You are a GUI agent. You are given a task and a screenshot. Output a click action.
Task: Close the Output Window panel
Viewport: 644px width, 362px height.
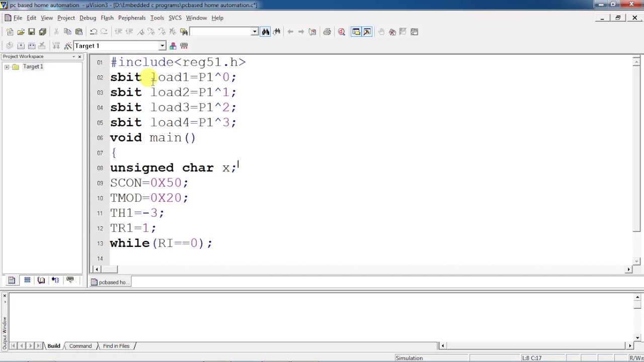(x=5, y=296)
